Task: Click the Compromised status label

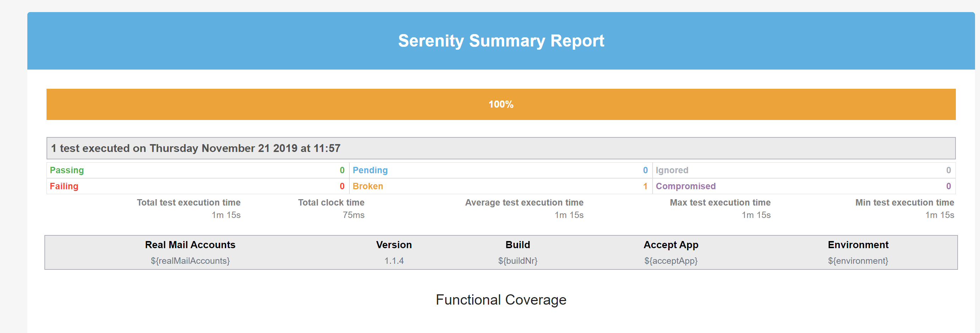Action: [686, 186]
